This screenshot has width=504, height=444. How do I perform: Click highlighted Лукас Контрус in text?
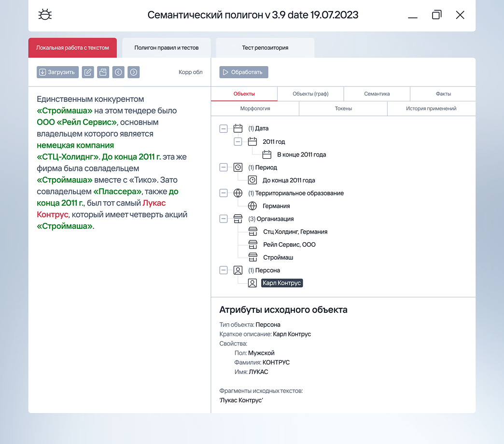[x=154, y=203]
